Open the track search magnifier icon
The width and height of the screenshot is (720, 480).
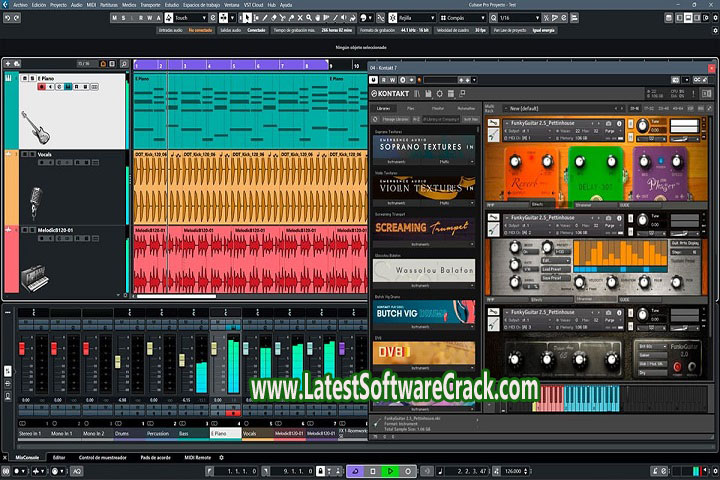pos(124,63)
